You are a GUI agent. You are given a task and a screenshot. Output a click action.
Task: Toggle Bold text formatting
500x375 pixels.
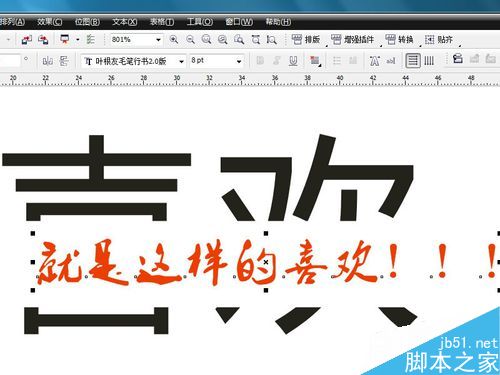260,61
